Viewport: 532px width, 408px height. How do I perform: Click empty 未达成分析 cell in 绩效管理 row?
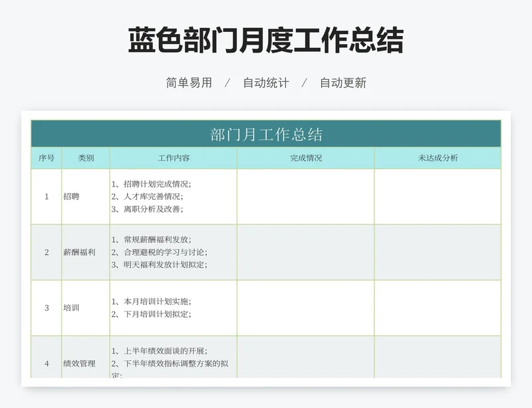click(438, 357)
